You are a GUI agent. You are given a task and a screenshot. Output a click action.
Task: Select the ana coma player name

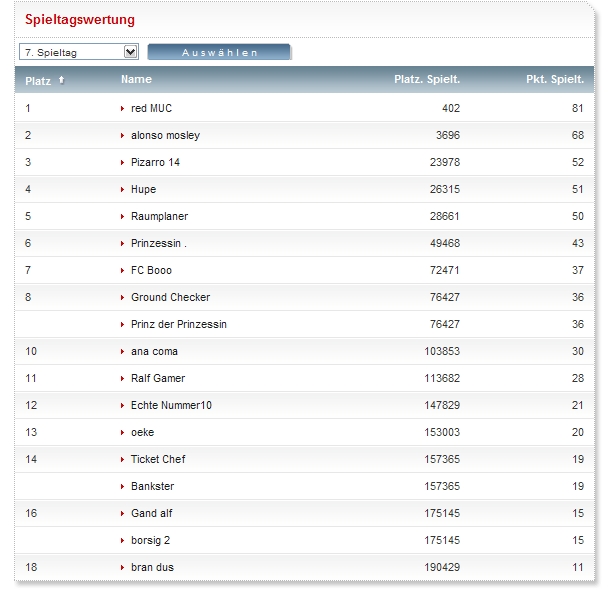pyautogui.click(x=154, y=351)
